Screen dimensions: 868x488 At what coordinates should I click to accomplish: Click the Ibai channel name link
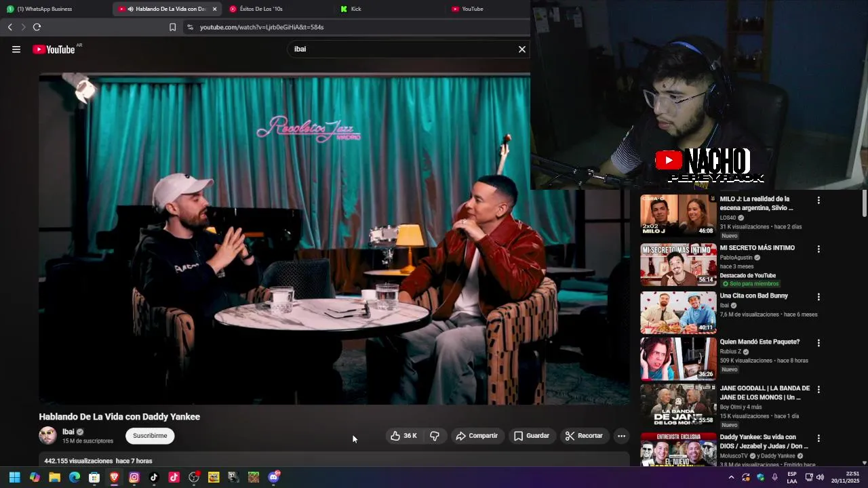68,432
